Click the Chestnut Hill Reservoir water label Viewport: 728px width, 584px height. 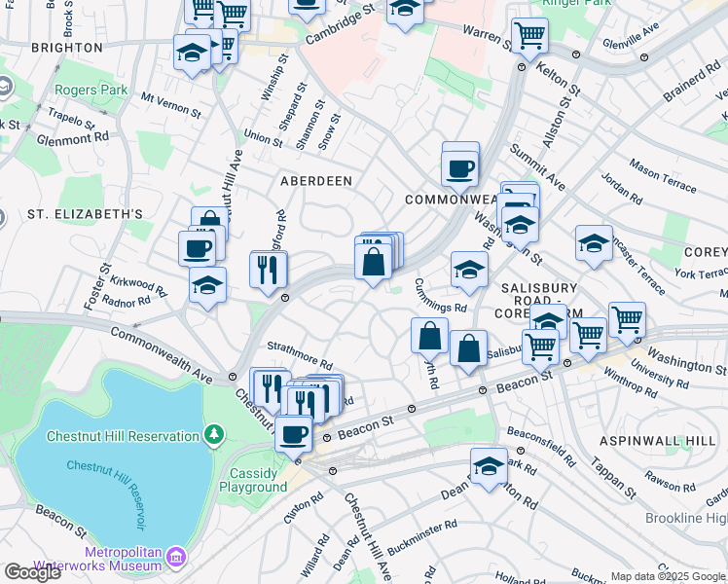pyautogui.click(x=107, y=493)
